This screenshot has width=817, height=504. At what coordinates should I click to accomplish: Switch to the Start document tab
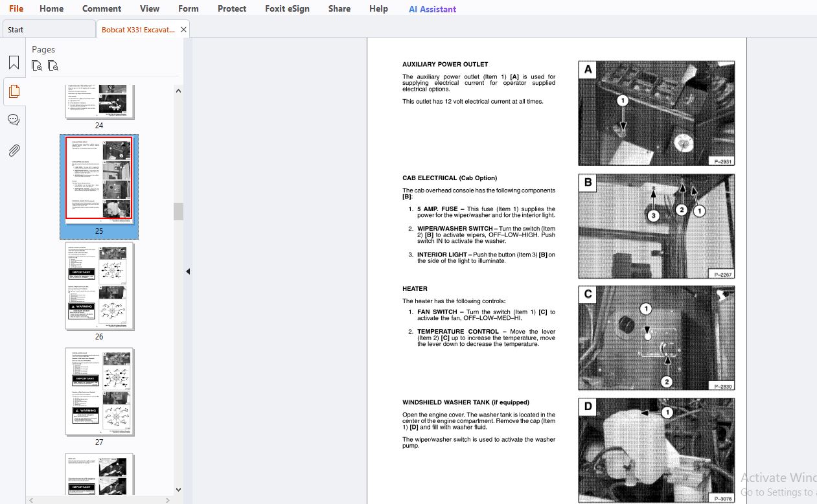click(49, 29)
